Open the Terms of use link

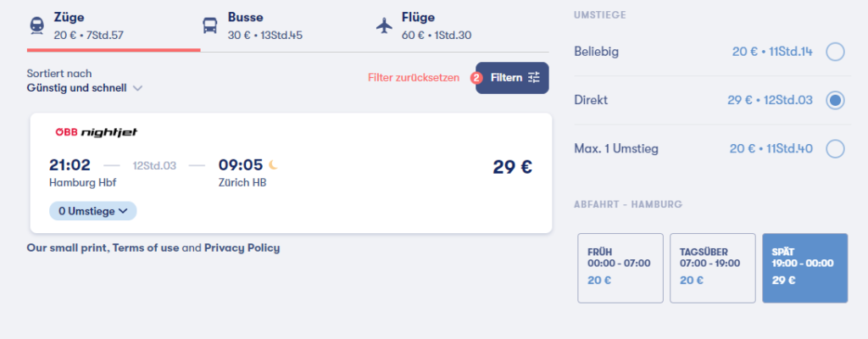click(x=146, y=248)
